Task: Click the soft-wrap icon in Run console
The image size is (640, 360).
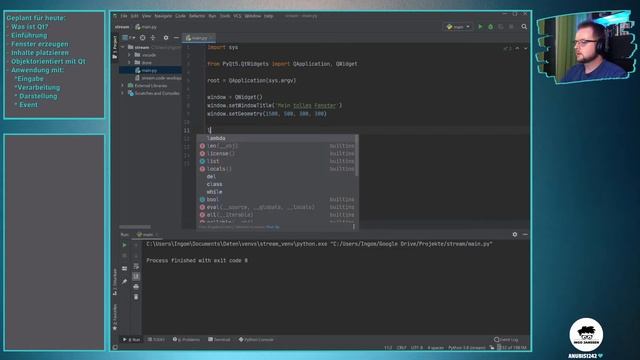Action: (x=136, y=266)
